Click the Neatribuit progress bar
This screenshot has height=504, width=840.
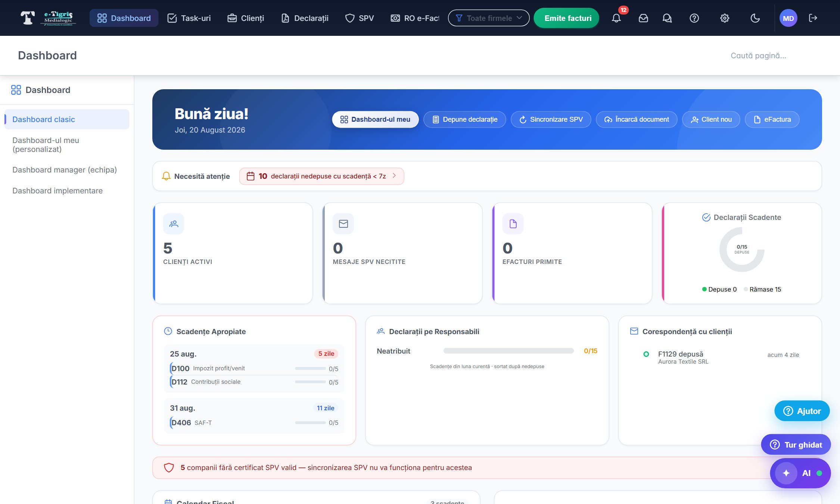tap(508, 351)
